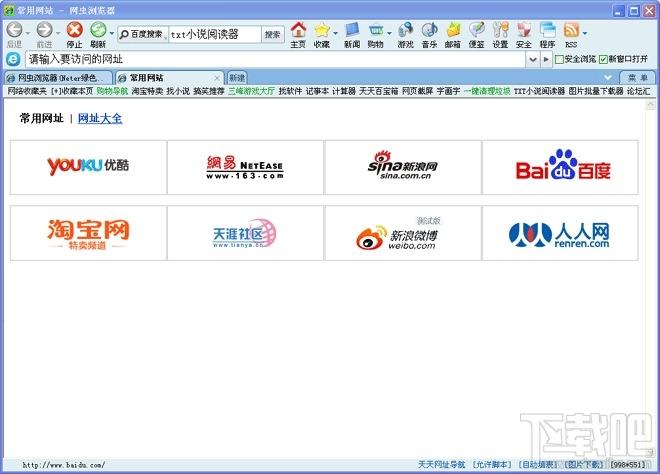This screenshot has height=474, width=660.
Task: Click the red Stop (停止) icon
Action: coord(75,30)
